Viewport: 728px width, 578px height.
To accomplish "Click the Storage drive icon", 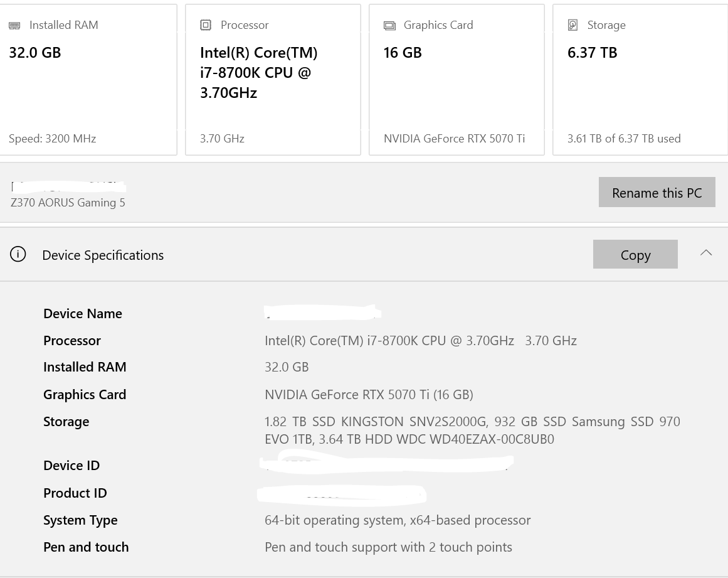I will coord(572,25).
